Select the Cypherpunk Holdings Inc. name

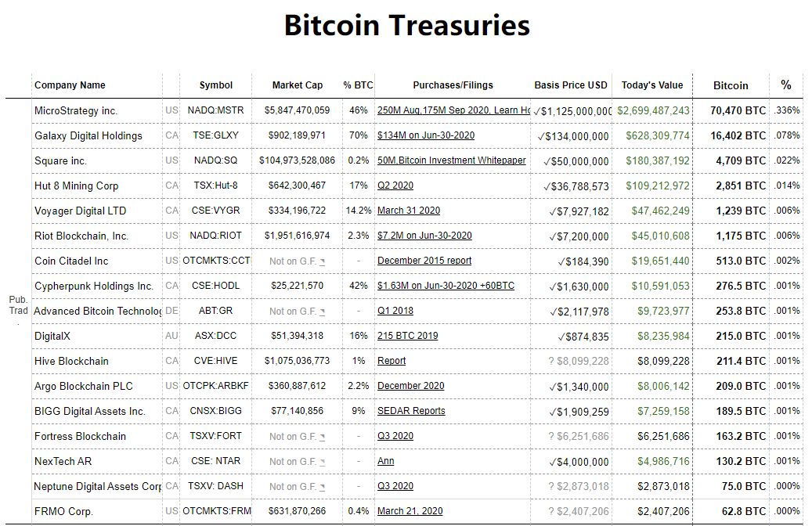coord(94,286)
